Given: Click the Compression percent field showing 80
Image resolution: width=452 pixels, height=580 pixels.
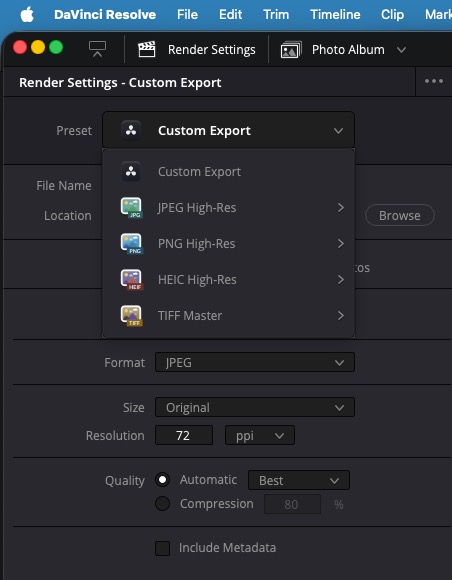Looking at the screenshot, I should (x=292, y=504).
